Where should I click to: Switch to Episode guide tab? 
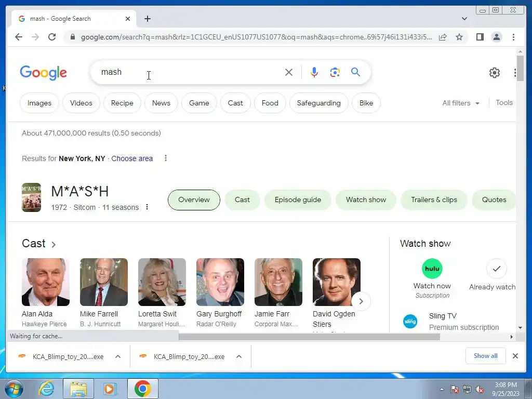(x=298, y=199)
